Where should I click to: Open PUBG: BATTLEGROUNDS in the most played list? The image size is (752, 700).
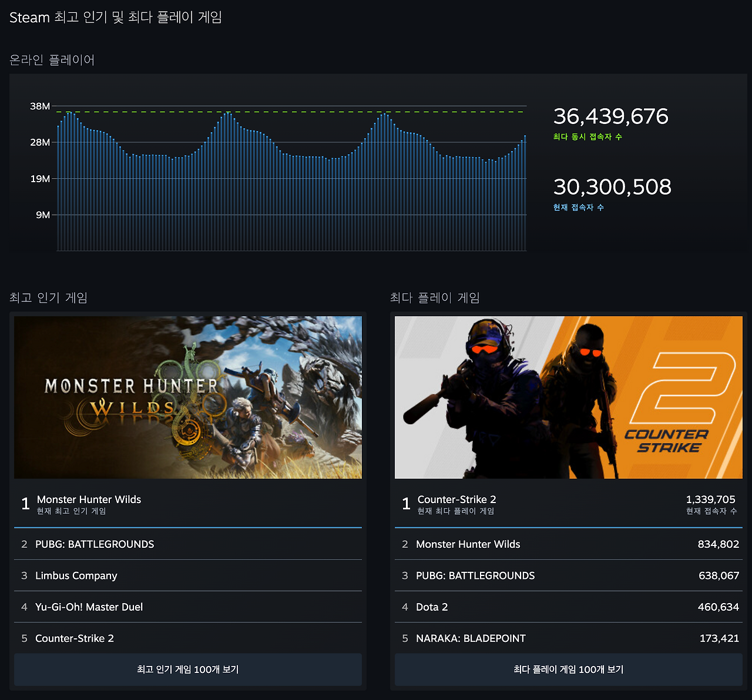569,575
